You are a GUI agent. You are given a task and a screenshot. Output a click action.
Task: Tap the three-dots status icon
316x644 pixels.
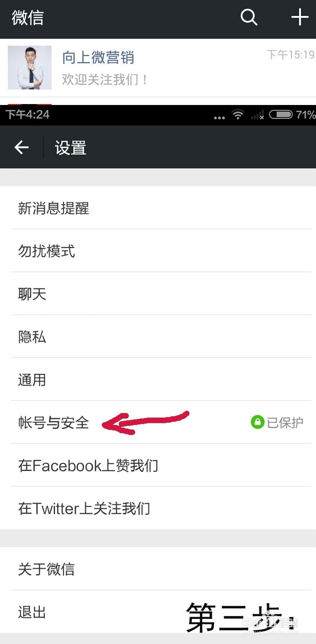coord(220,117)
